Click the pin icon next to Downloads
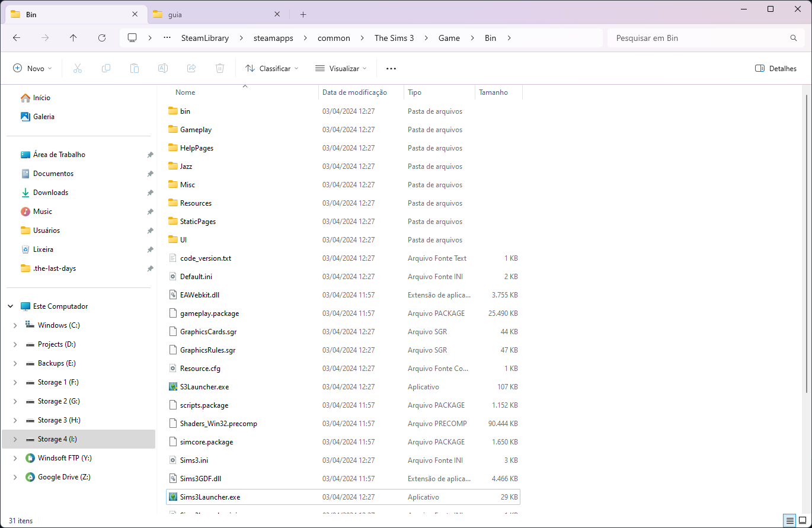The width and height of the screenshot is (812, 528). pos(150,193)
